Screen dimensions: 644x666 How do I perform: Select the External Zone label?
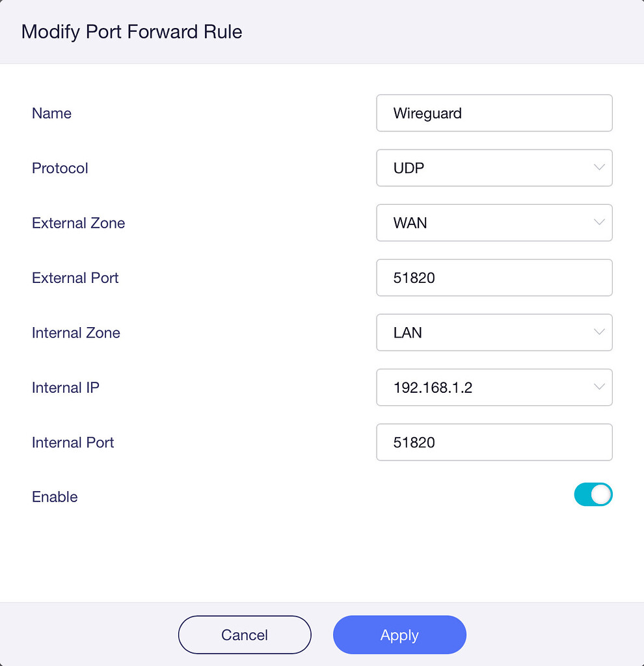tap(78, 223)
